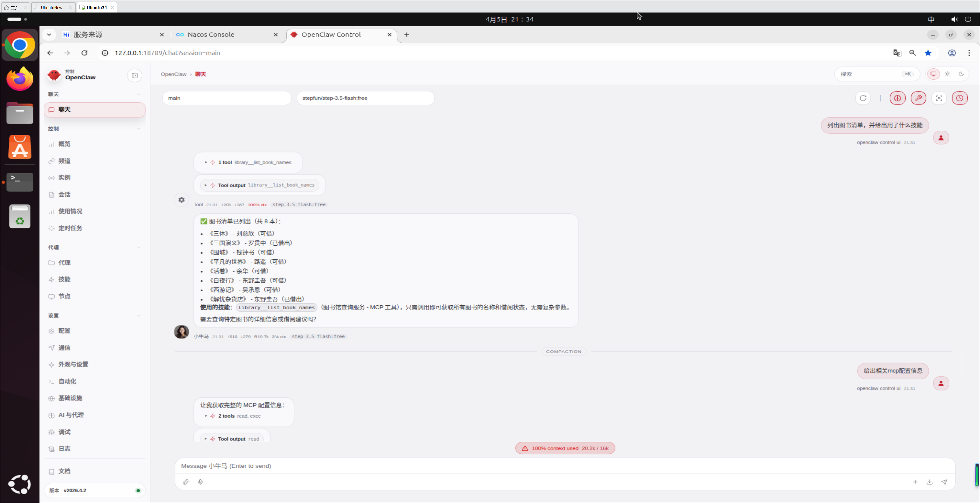The height and width of the screenshot is (503, 980).
Task: Open the 文档 link in sidebar
Action: [64, 471]
